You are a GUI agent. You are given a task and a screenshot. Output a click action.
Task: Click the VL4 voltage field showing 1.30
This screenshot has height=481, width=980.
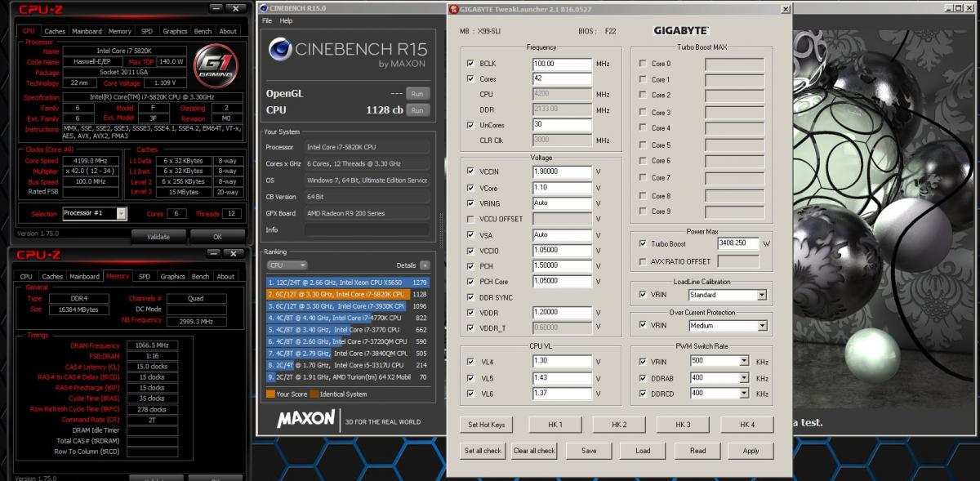[562, 361]
